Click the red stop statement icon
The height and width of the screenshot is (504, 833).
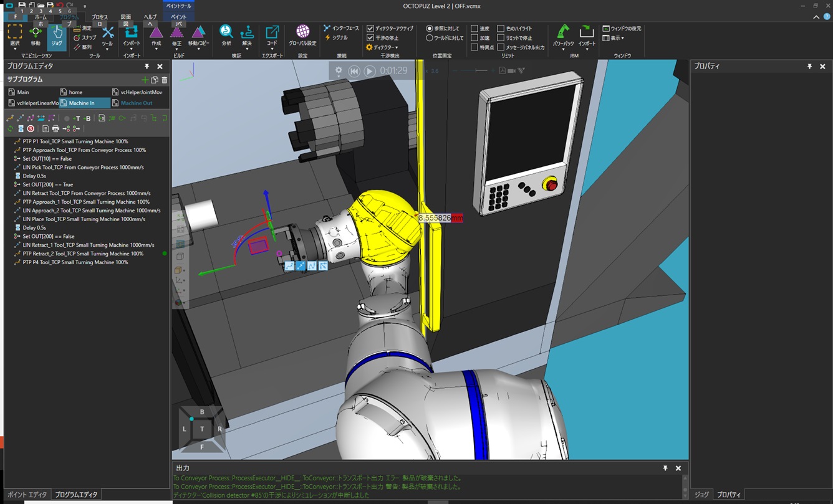(31, 128)
